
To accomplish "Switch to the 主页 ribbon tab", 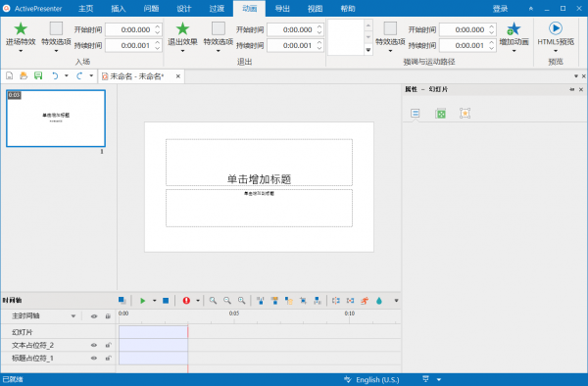I will [x=85, y=8].
